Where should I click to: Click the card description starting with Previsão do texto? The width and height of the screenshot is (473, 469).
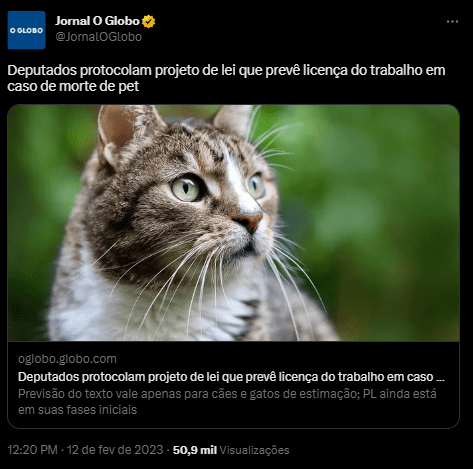227,402
